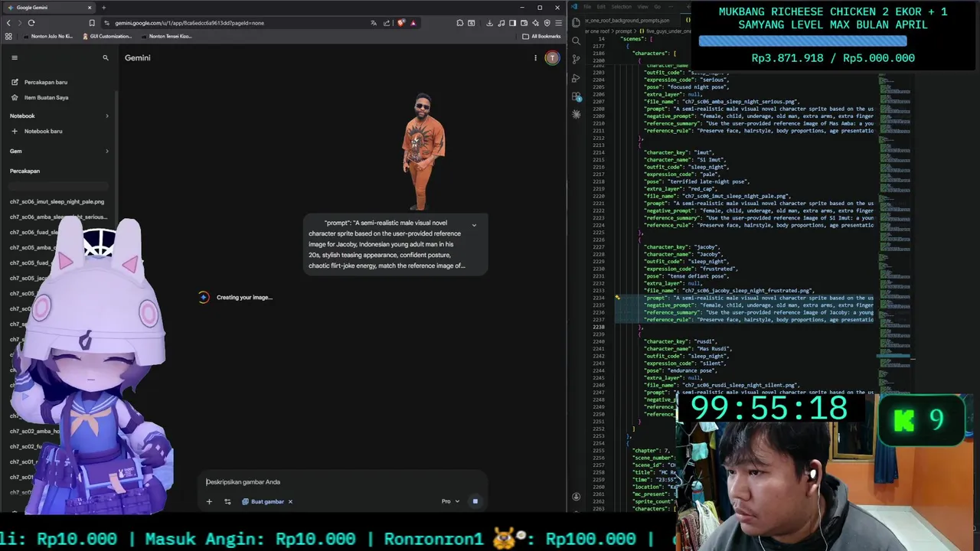
Task: Open VS Code Go menu
Action: point(657,7)
